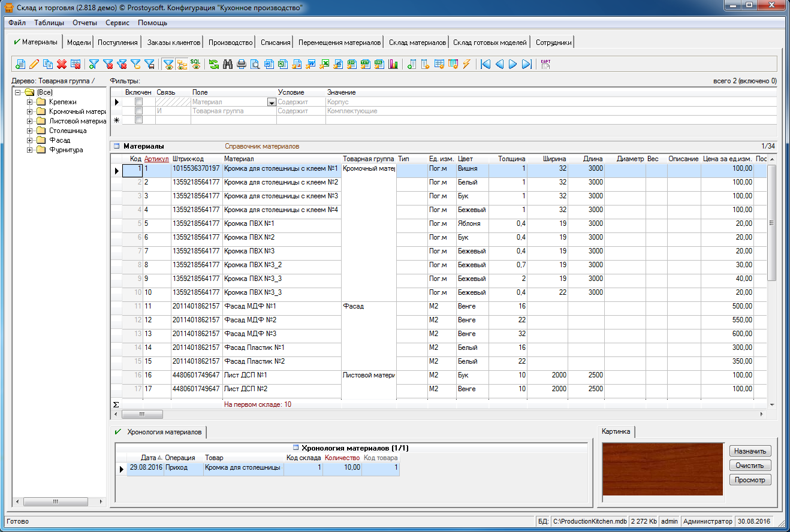
Task: Click the printer icon in toolbar
Action: pyautogui.click(x=242, y=65)
